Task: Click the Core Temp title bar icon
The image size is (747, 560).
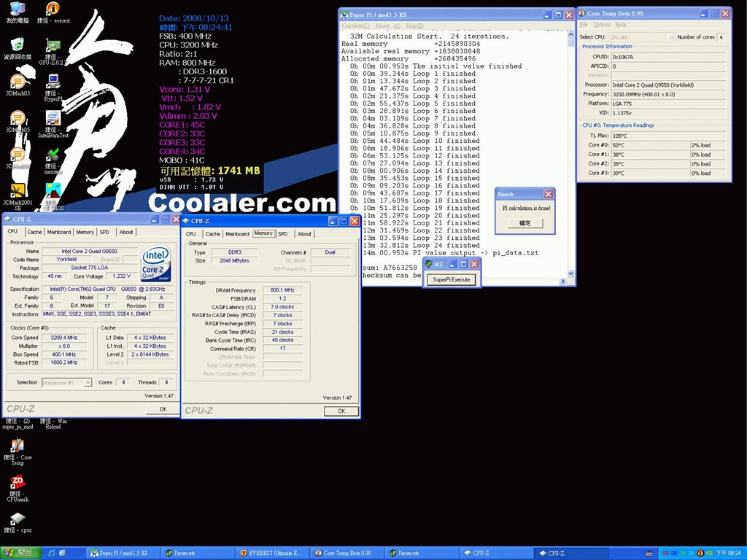Action: point(582,13)
